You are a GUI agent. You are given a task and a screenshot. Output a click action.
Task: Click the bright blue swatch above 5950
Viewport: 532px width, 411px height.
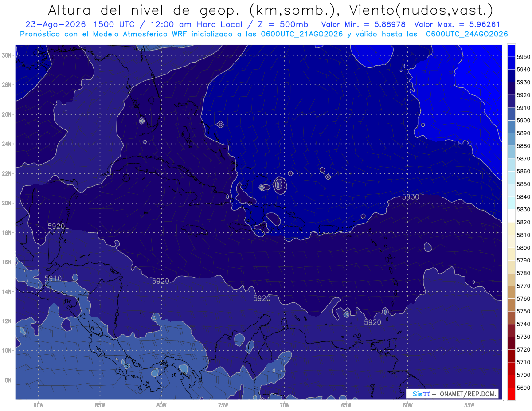[511, 51]
